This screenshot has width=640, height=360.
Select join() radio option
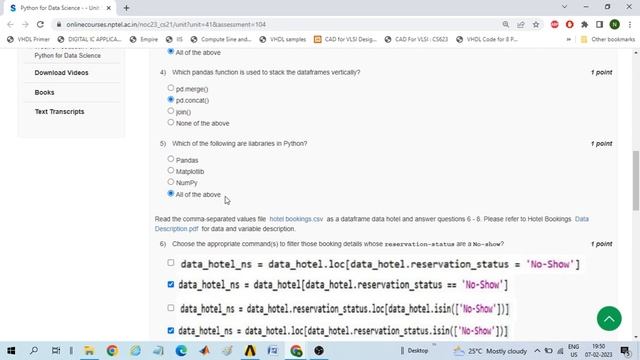point(171,111)
